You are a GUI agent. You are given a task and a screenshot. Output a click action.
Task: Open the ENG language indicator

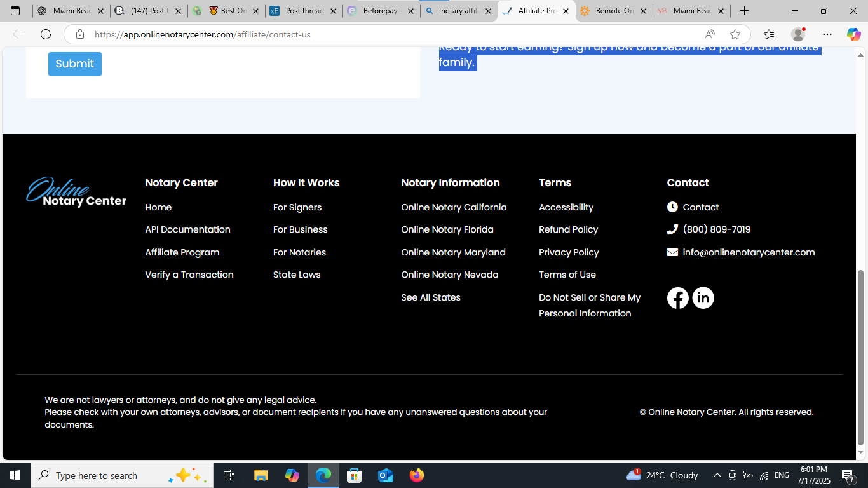[782, 475]
